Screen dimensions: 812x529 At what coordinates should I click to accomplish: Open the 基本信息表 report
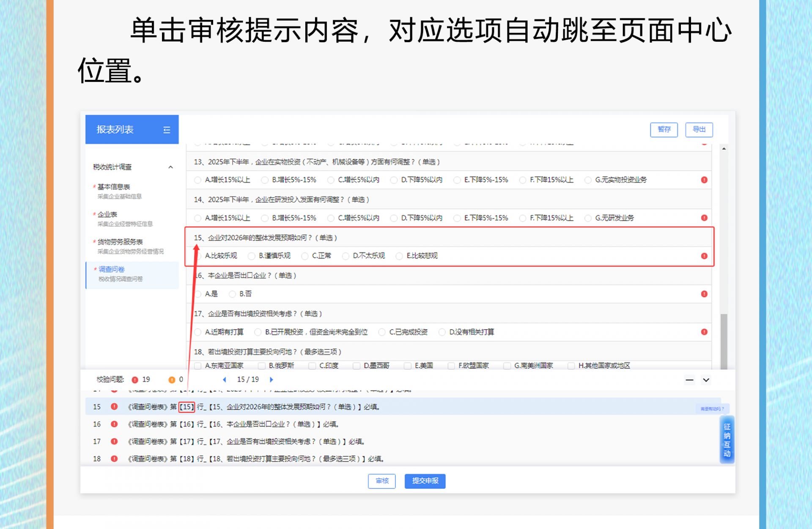[x=114, y=187]
